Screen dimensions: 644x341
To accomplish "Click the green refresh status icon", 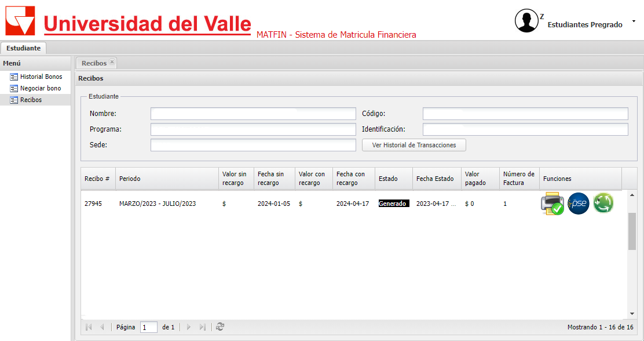I will (x=603, y=204).
